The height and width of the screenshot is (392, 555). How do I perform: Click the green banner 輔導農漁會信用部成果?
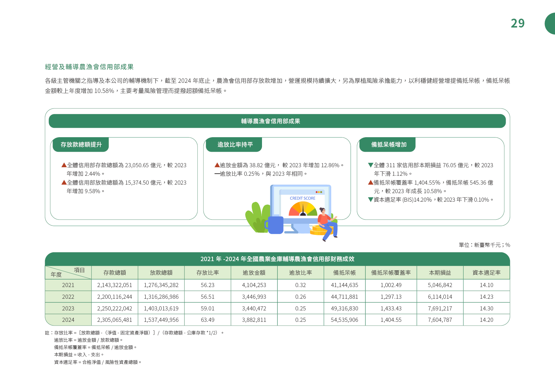coord(277,121)
